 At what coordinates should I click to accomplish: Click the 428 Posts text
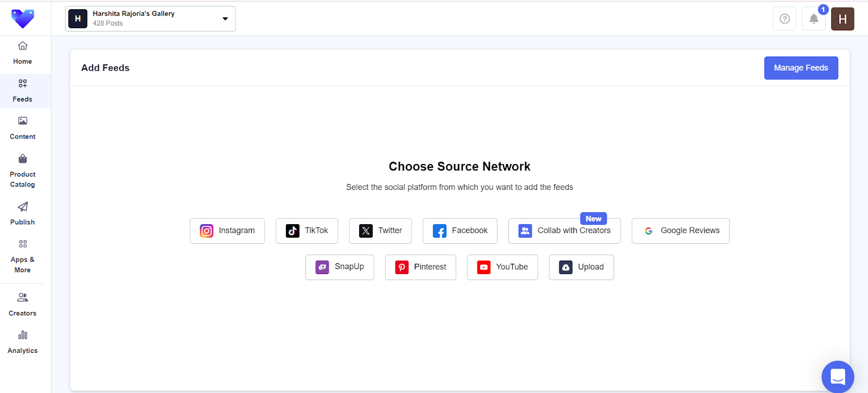(108, 23)
